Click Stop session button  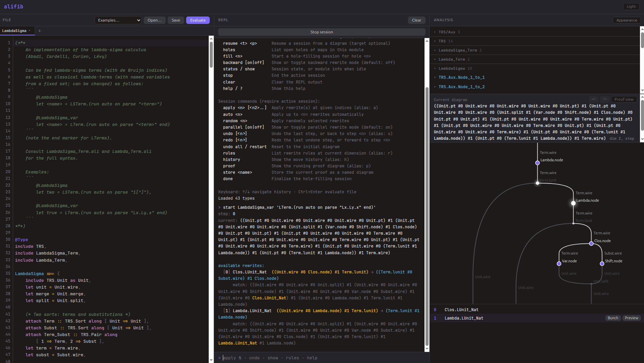click(x=321, y=32)
